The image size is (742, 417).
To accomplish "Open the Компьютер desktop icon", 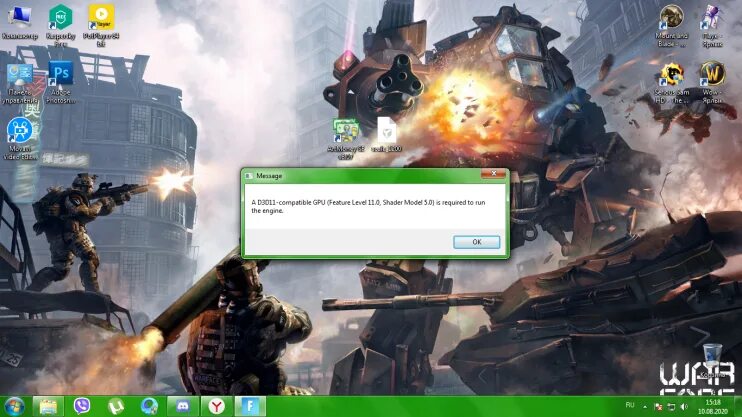I will [x=19, y=21].
